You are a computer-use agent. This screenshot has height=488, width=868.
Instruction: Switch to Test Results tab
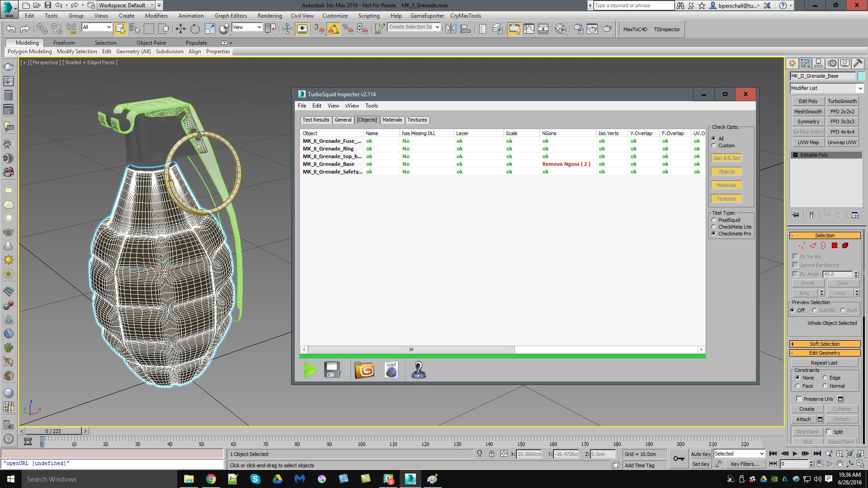(316, 120)
